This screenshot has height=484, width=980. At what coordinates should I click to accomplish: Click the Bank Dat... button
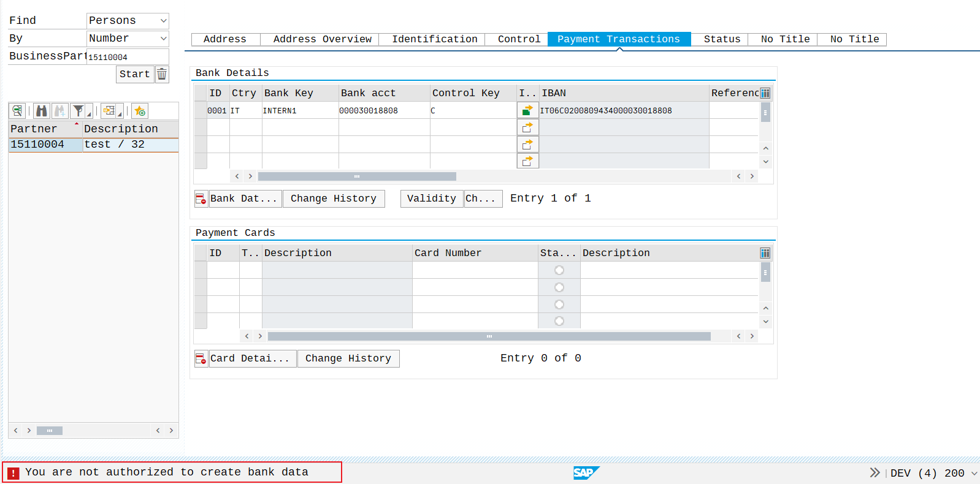245,199
